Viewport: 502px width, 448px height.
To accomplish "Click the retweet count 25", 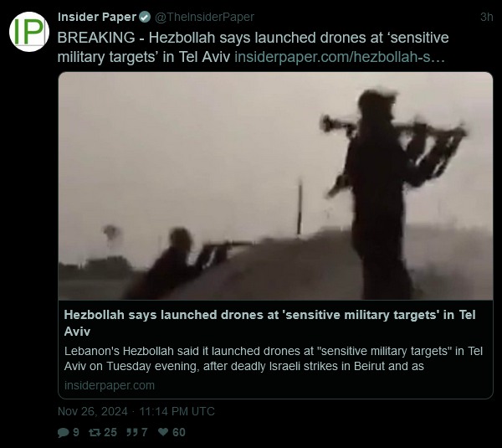I will [x=110, y=433].
